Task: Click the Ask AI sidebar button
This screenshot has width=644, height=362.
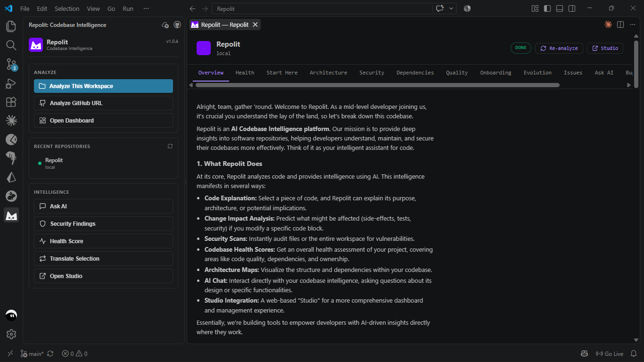Action: point(103,206)
